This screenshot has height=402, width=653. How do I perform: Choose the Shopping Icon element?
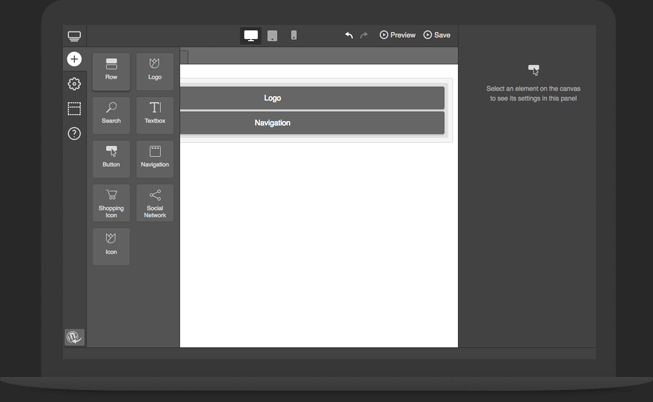[111, 203]
